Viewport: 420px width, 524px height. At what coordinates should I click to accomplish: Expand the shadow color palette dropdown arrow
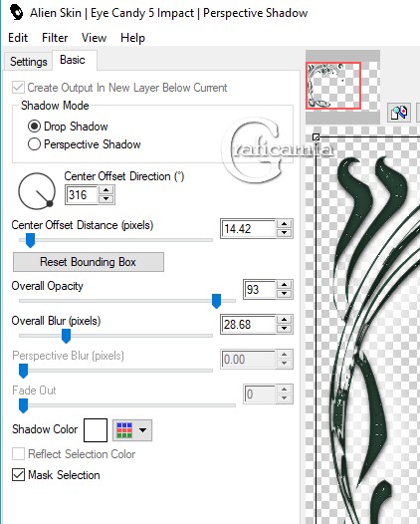coord(142,430)
